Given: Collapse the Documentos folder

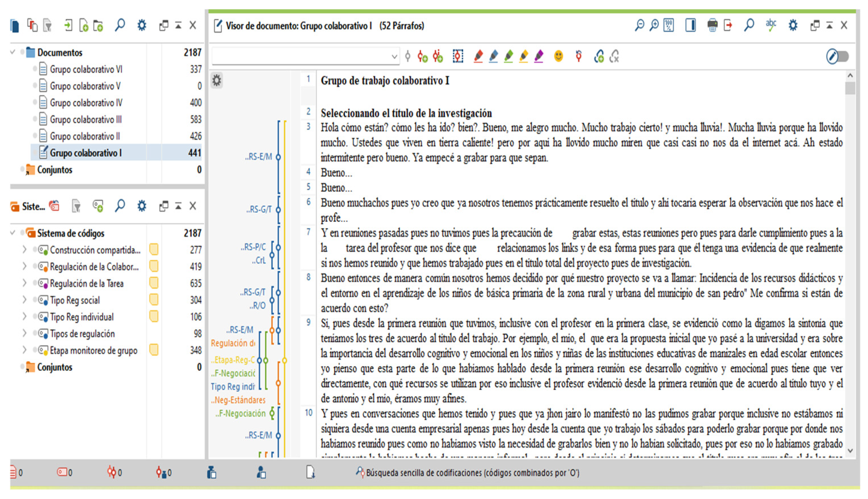Looking at the screenshot, I should [x=13, y=52].
